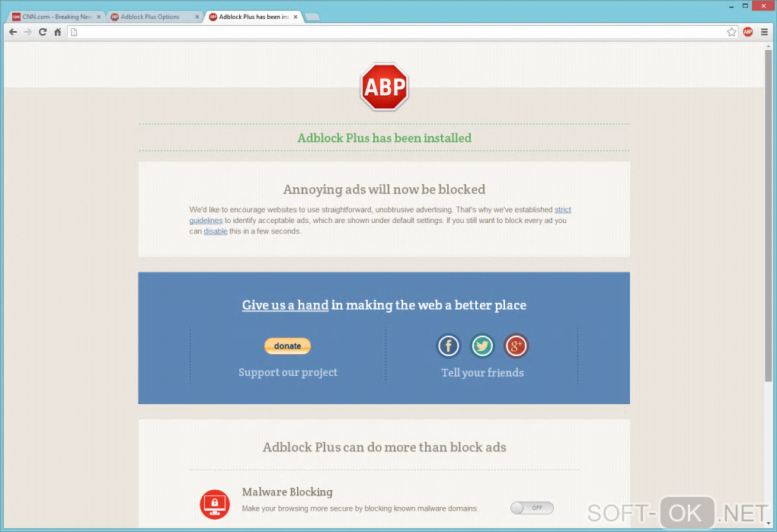Select the Adblock Plus has been installed tab
777x532 pixels.
[253, 17]
